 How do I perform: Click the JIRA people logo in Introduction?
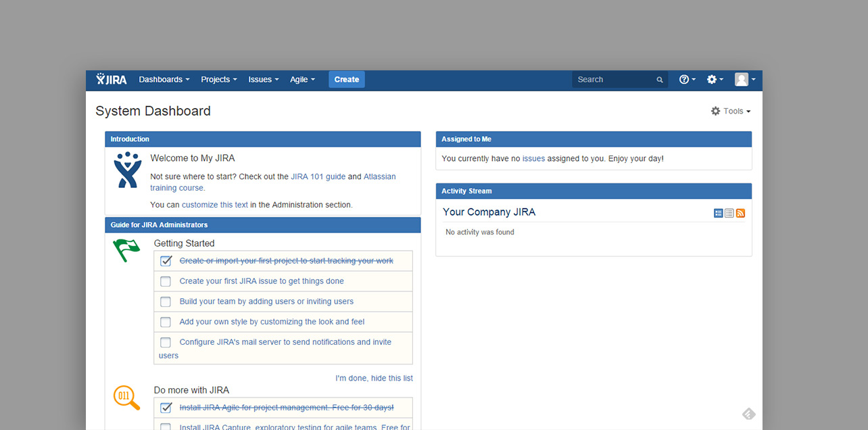coord(127,170)
